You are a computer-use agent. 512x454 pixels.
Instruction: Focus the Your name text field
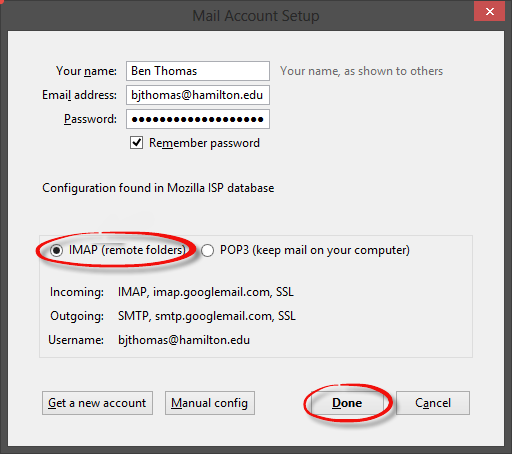198,71
